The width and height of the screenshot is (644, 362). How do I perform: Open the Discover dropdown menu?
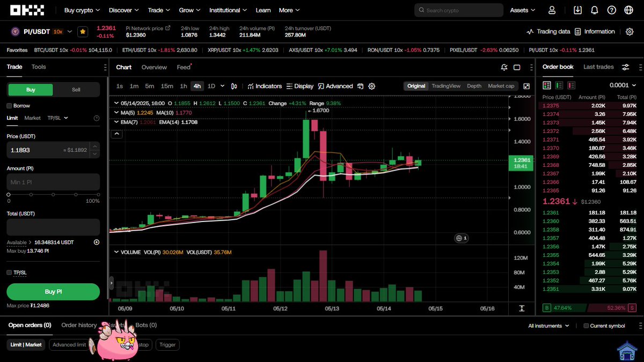click(123, 10)
